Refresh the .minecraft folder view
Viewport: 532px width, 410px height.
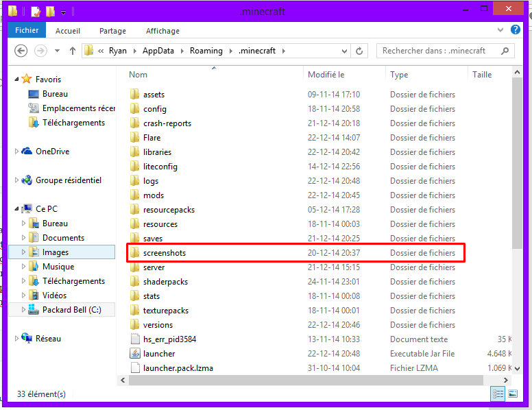click(x=359, y=51)
